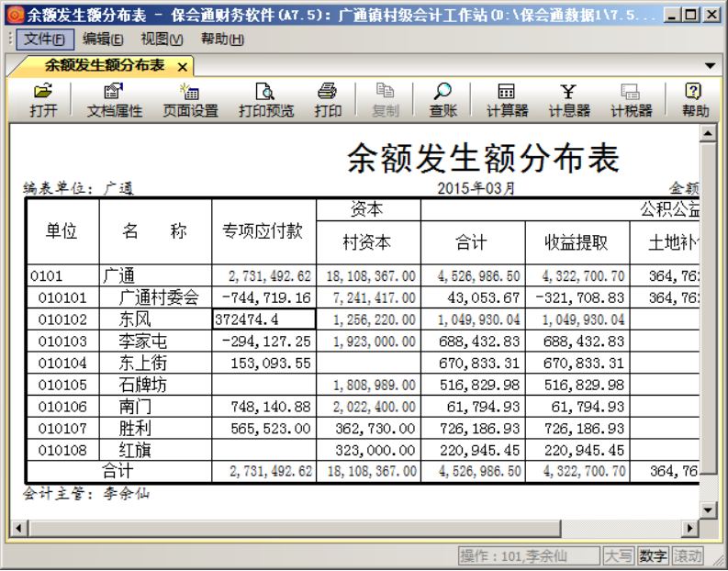Open the File (文件) menu
Viewport: 728px width, 571px height.
44,39
